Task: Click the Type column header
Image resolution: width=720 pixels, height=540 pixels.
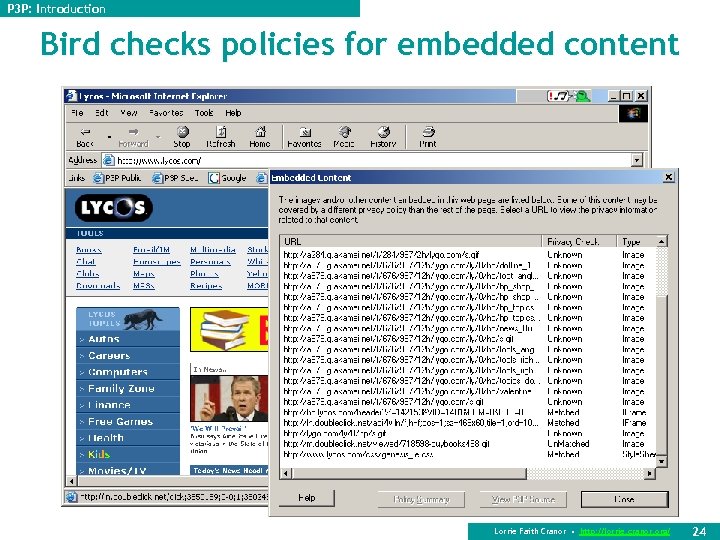Action: [x=637, y=242]
